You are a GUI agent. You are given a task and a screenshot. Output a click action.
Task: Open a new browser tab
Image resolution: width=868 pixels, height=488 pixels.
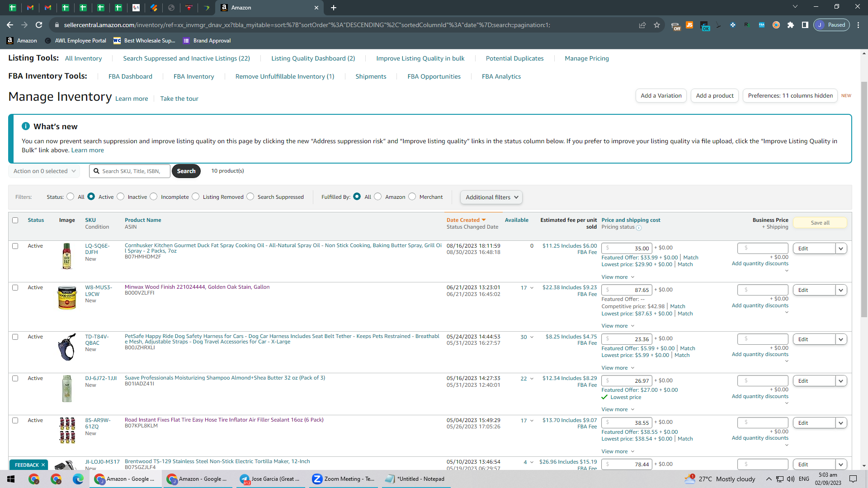click(x=334, y=8)
